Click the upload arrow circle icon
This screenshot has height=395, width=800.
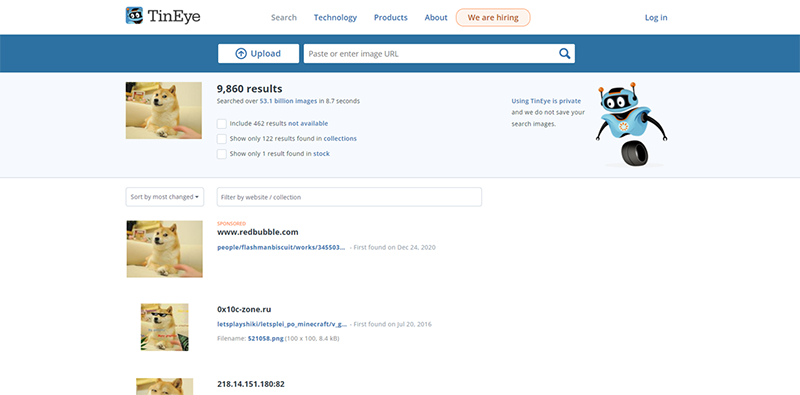tap(241, 54)
